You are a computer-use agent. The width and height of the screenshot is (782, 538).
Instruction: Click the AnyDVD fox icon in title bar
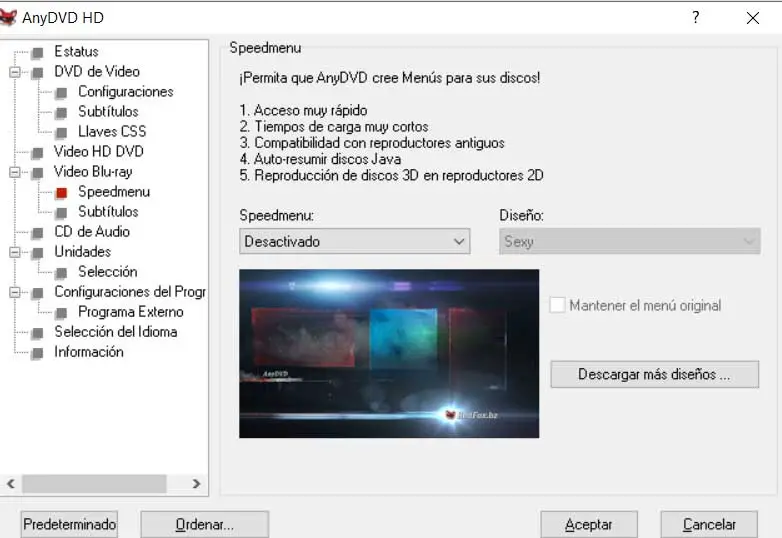[x=8, y=17]
